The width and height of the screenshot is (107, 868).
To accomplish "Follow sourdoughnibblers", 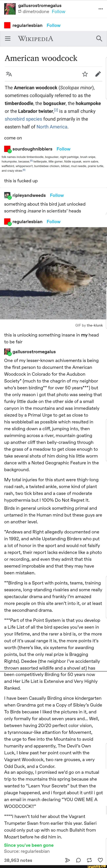I will click(63, 149).
